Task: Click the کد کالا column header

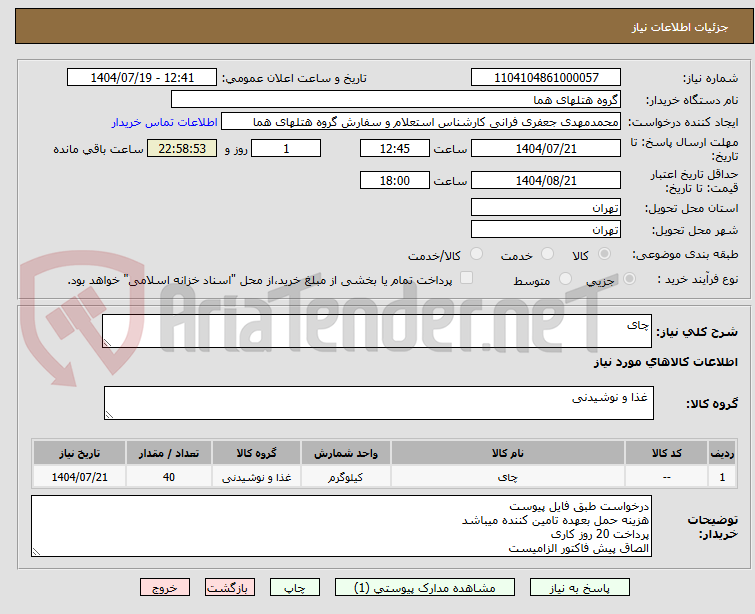Action: [x=666, y=453]
